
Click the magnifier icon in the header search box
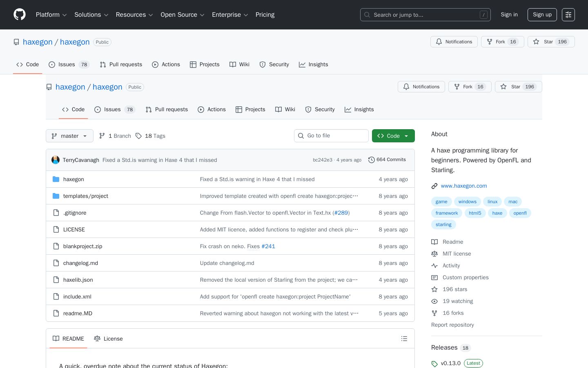pos(367,15)
